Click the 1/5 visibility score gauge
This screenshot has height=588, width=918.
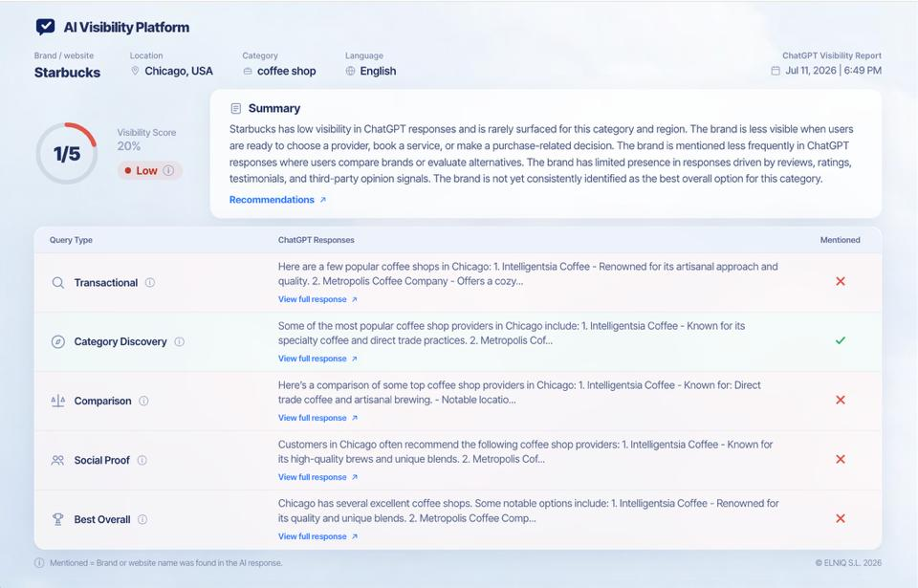click(66, 153)
